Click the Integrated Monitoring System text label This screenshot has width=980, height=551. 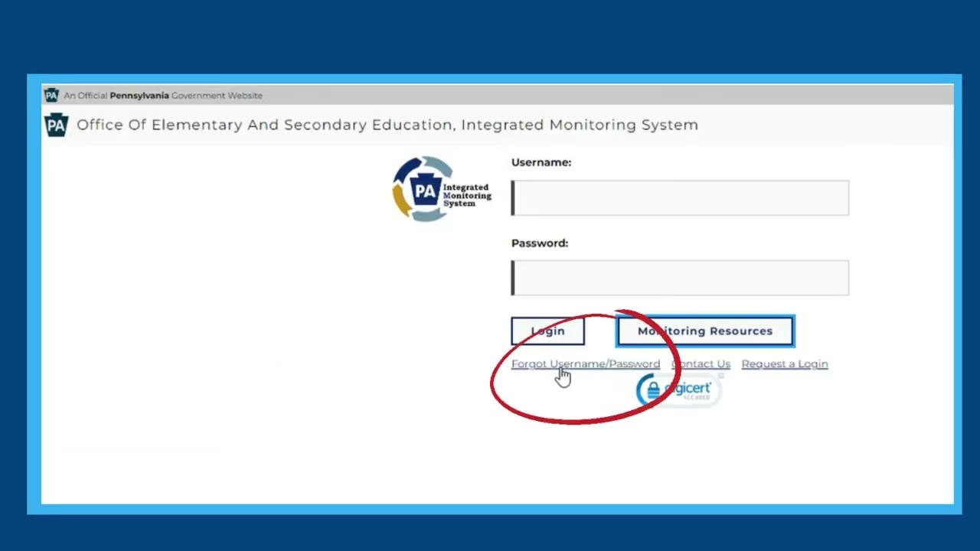tap(467, 194)
